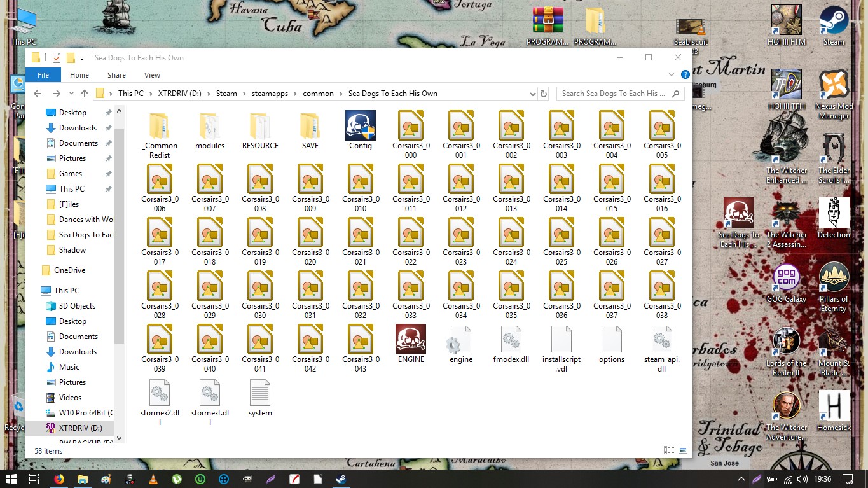This screenshot has height=488, width=868.
Task: Open GOG Galaxy desktop shortcut
Action: point(786,283)
